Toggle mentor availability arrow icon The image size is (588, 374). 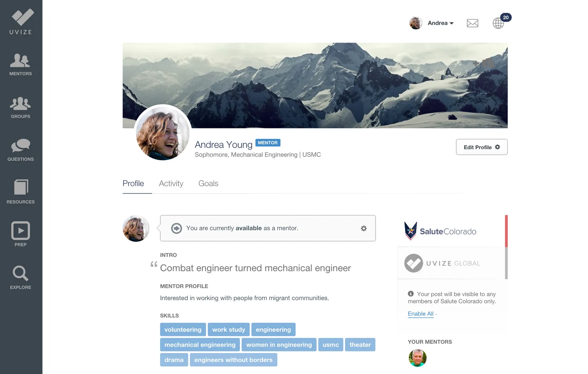click(177, 228)
